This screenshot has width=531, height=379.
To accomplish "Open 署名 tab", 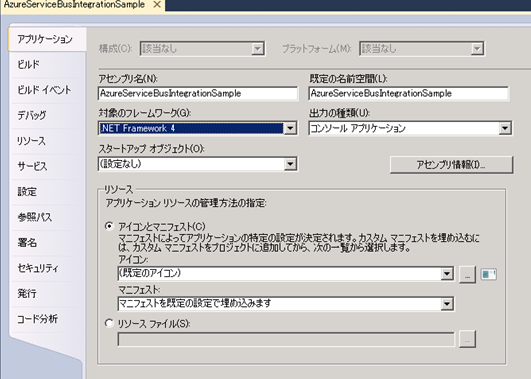I will click(27, 243).
